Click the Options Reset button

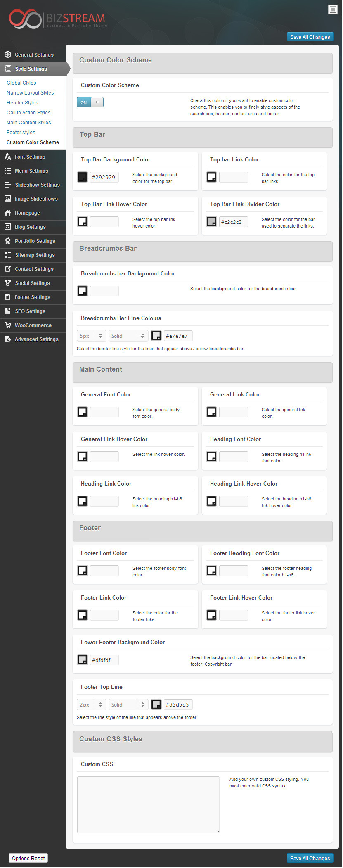pos(28,858)
